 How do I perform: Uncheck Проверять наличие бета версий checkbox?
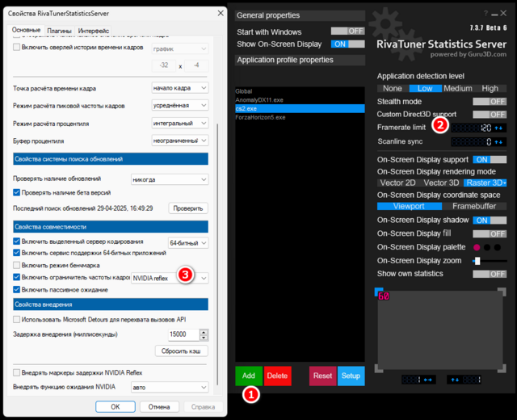pos(18,192)
